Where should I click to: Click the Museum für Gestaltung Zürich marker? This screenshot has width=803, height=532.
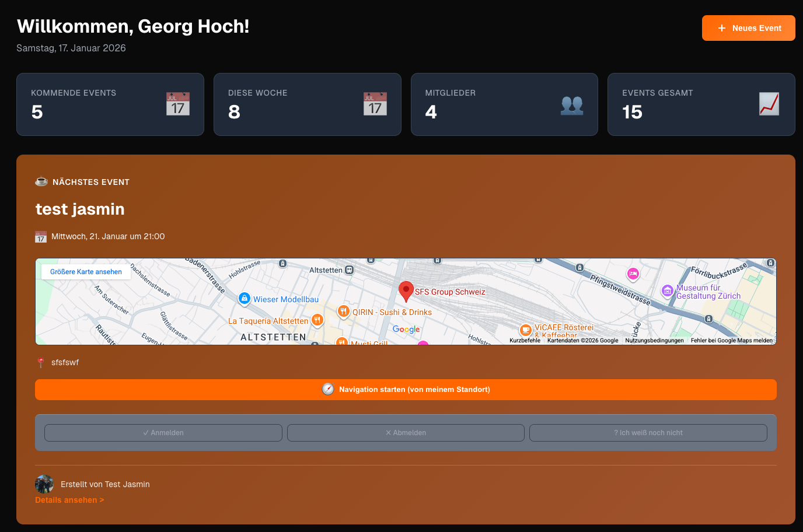(667, 290)
